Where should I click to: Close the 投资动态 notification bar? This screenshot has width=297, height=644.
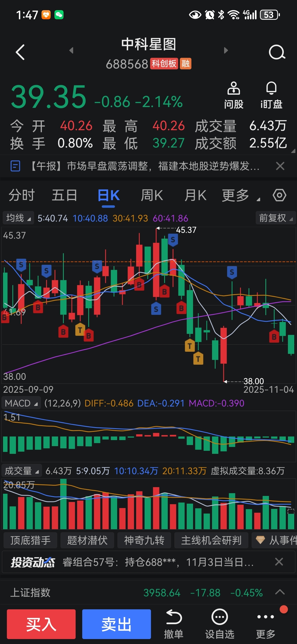[x=279, y=562]
